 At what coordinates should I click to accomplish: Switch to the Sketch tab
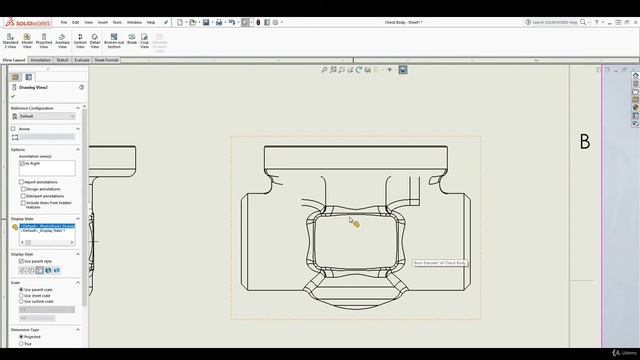(x=62, y=60)
